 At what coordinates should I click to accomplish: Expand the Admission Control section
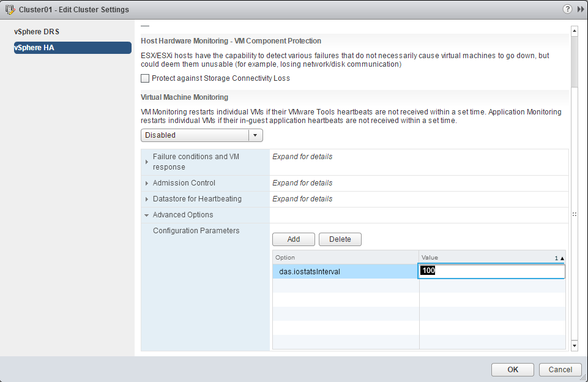click(147, 183)
